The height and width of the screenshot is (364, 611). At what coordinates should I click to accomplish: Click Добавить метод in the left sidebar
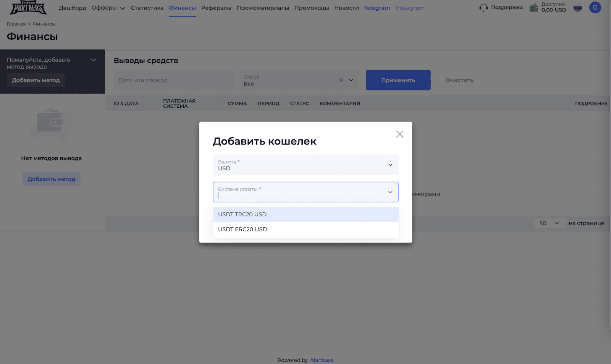pos(36,80)
